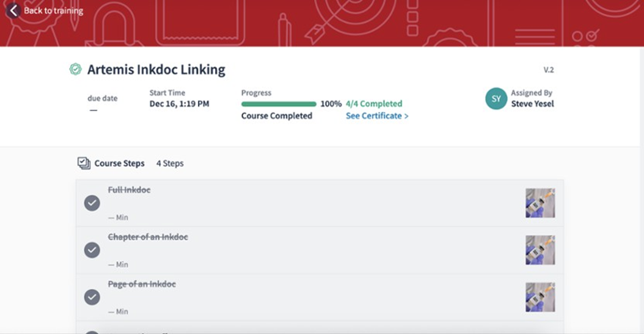
Task: Open the Chapter of an Inkdoc step
Action: pos(148,237)
